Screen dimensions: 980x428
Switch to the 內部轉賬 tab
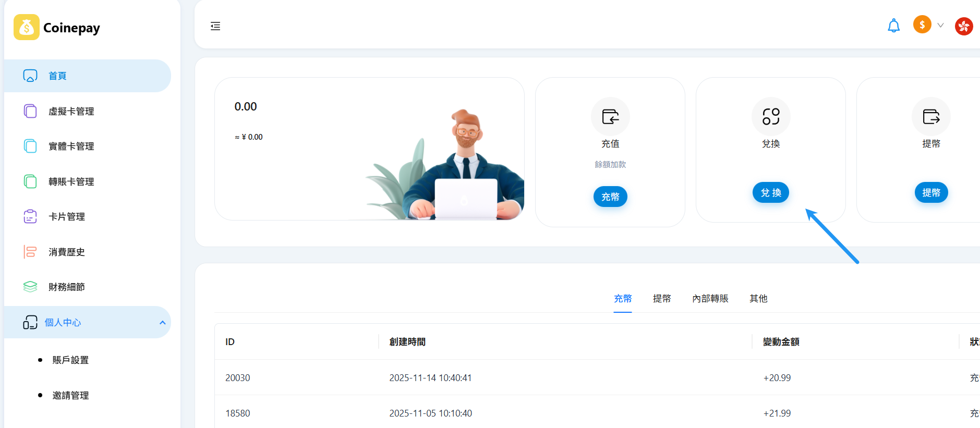point(710,298)
